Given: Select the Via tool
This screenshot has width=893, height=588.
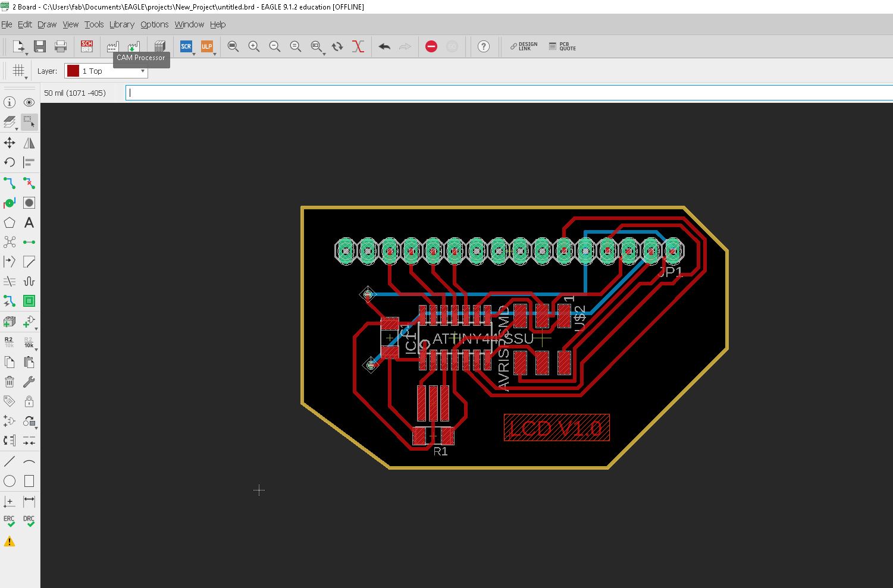Looking at the screenshot, I should [10, 203].
